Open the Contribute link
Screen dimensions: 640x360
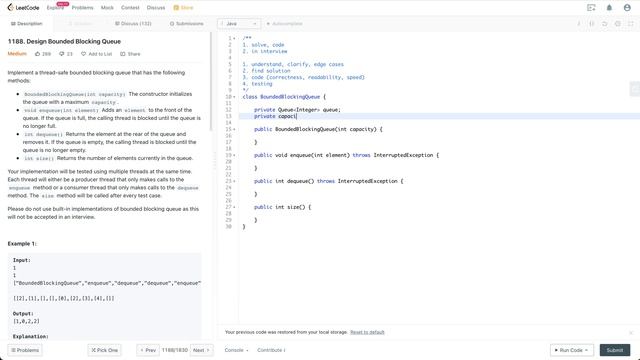pyautogui.click(x=271, y=350)
